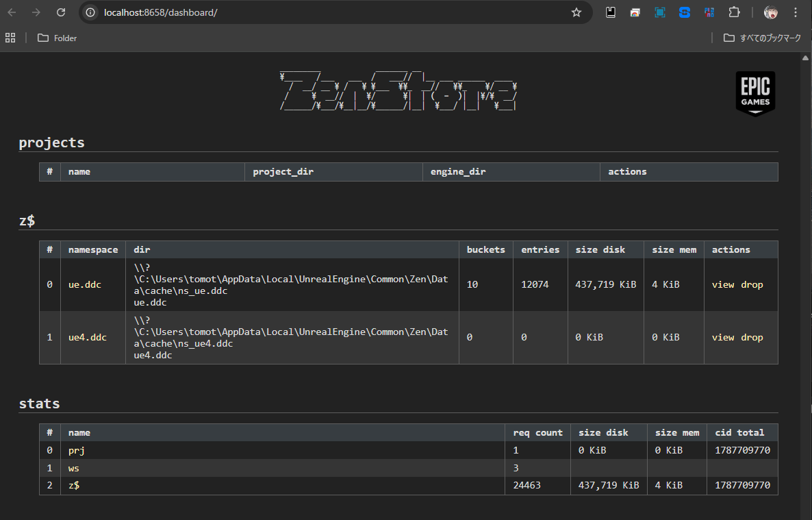This screenshot has height=520, width=812.
Task: Click the Piano extension icon
Action: click(709, 12)
